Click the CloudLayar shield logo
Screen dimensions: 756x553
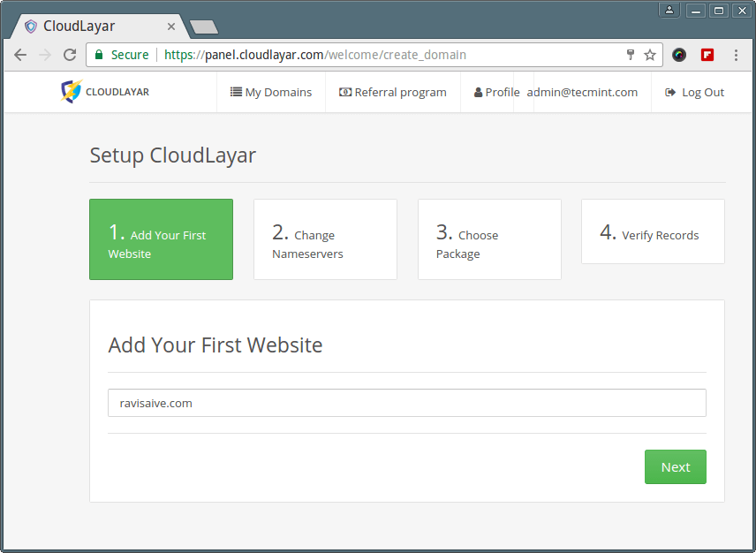tap(72, 91)
